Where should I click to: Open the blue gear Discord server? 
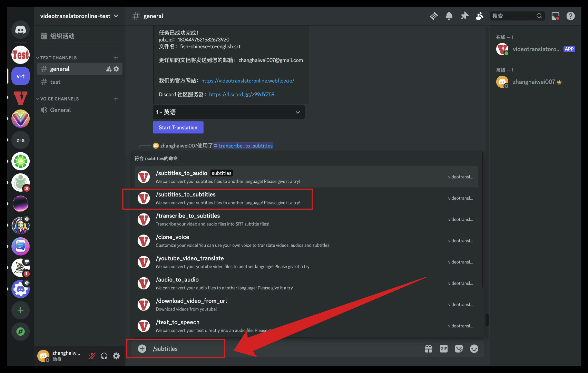[x=20, y=289]
